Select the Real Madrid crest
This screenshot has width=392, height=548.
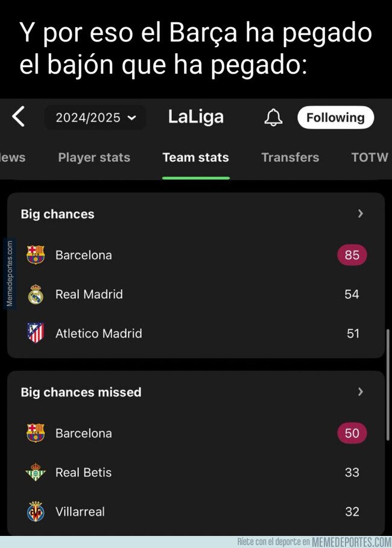click(36, 295)
